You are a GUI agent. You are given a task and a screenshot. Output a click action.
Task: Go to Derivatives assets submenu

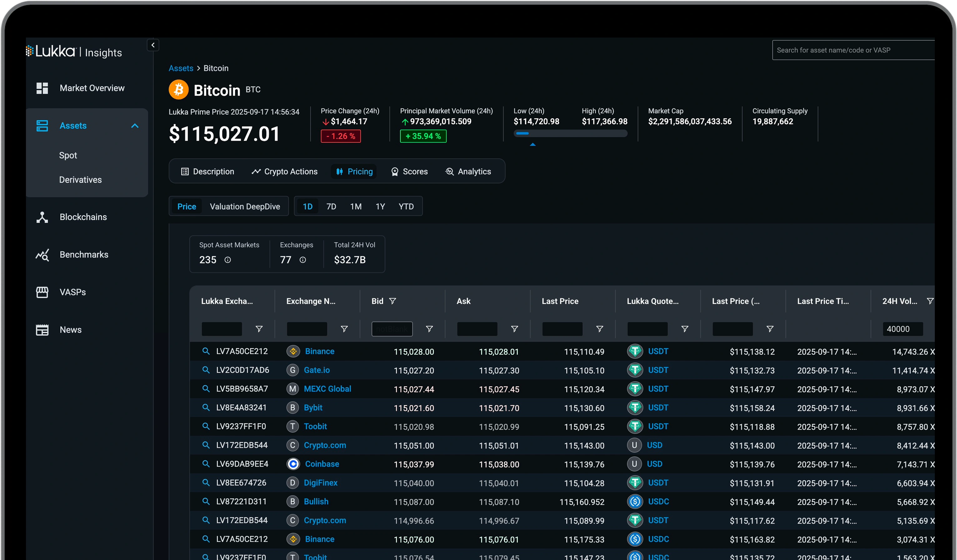pos(81,180)
